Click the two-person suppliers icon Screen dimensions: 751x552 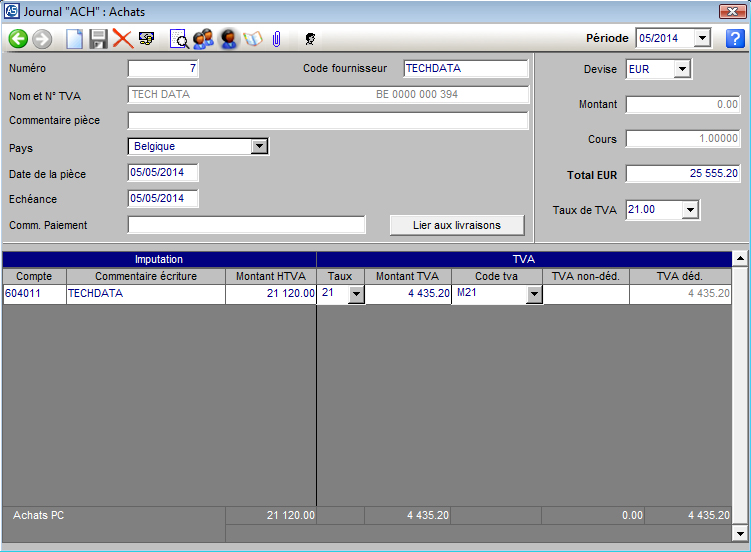click(204, 39)
